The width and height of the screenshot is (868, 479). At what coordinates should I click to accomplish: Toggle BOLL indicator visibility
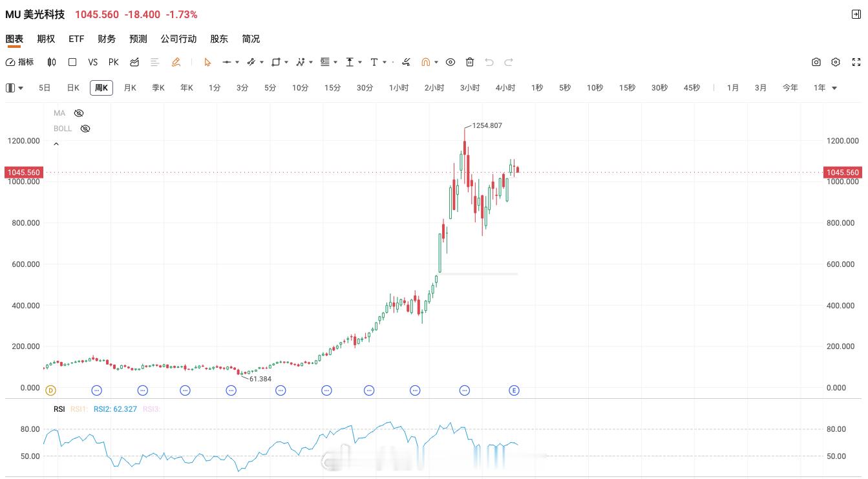pyautogui.click(x=85, y=129)
